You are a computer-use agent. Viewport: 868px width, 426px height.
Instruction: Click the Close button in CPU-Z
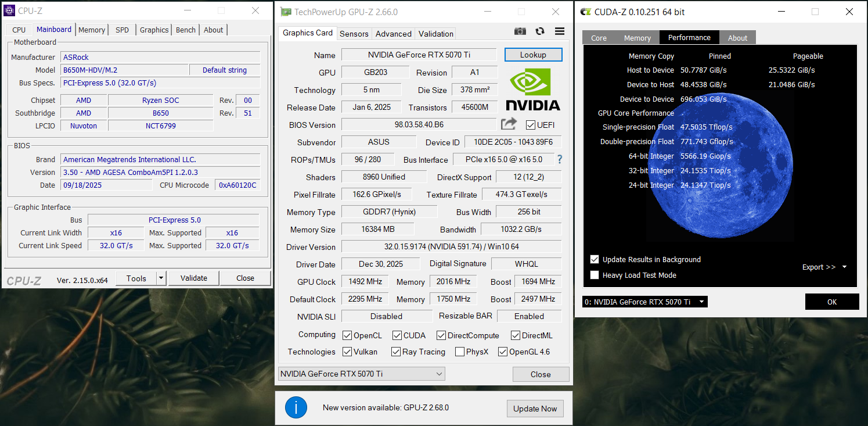pyautogui.click(x=246, y=278)
